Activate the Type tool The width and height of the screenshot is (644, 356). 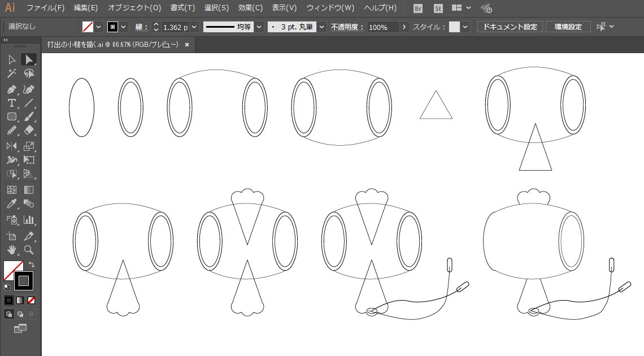[x=12, y=103]
